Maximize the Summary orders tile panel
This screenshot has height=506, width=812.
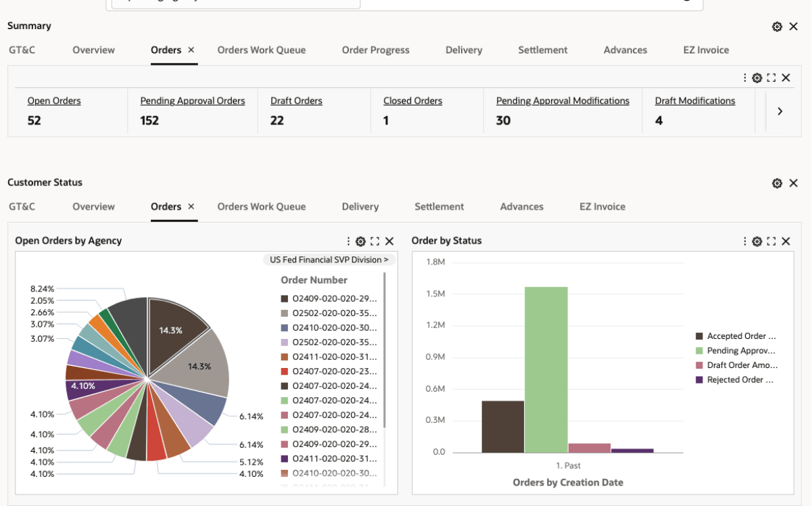coord(771,78)
